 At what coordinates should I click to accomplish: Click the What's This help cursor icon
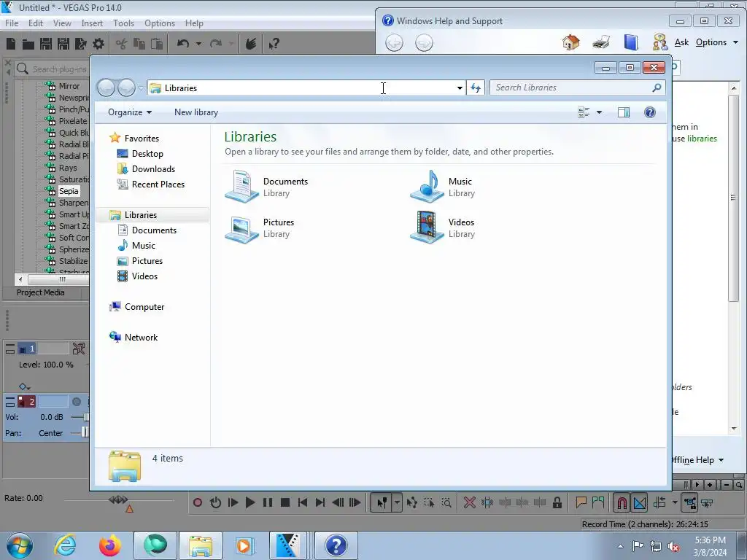pos(274,44)
